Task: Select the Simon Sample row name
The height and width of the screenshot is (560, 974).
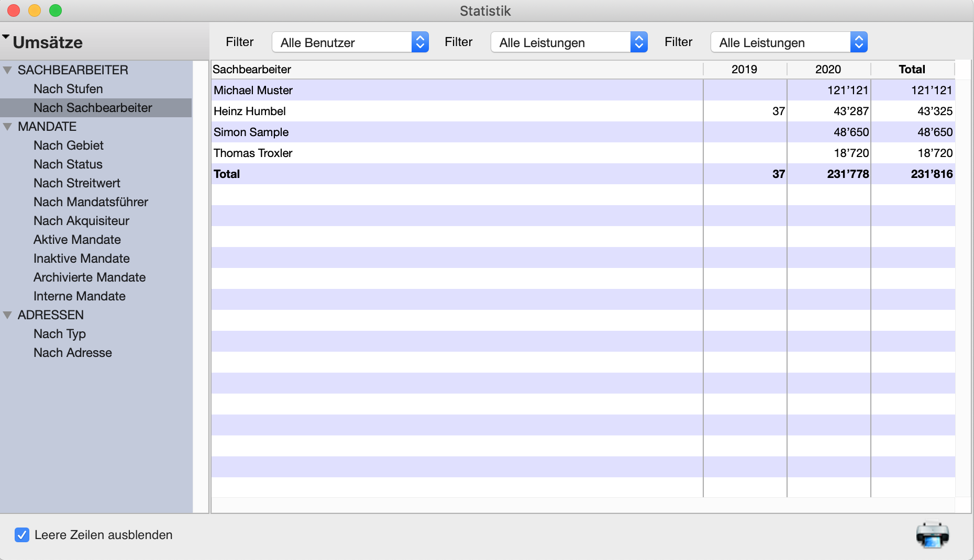Action: pyautogui.click(x=251, y=132)
